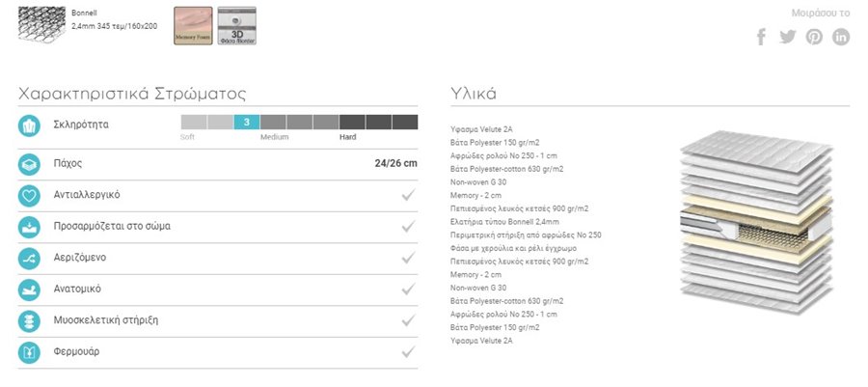Click the Bonnell spring image
The height and width of the screenshot is (387, 868).
point(42,24)
